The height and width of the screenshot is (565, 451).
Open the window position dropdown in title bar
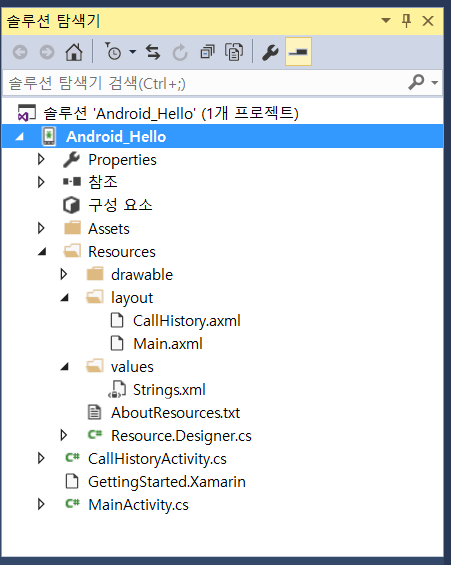pyautogui.click(x=386, y=20)
